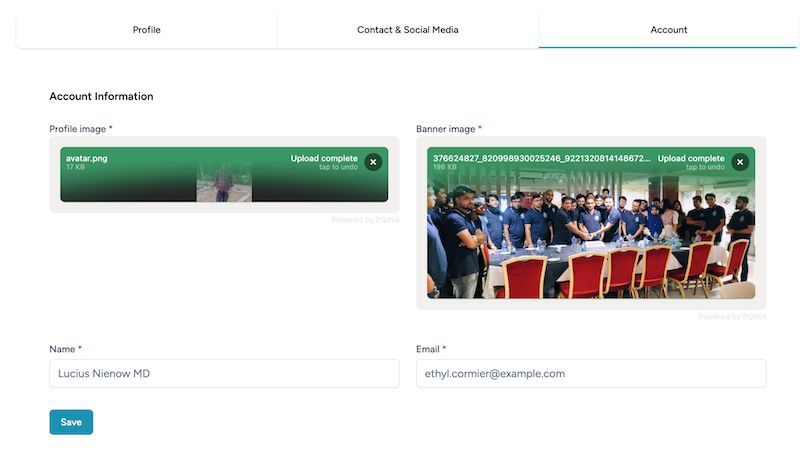
Task: Open the Contact & Social Media tab
Action: point(408,30)
